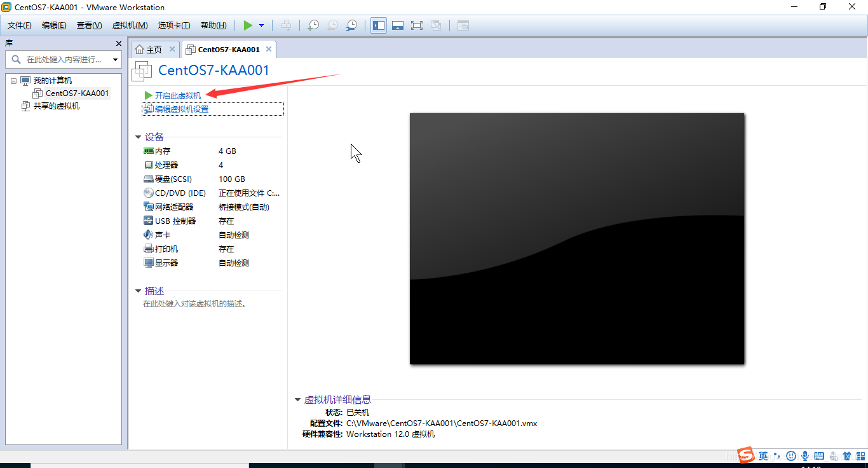Open the snapshot manager wrench icon
This screenshot has width=868, height=468.
tap(351, 25)
